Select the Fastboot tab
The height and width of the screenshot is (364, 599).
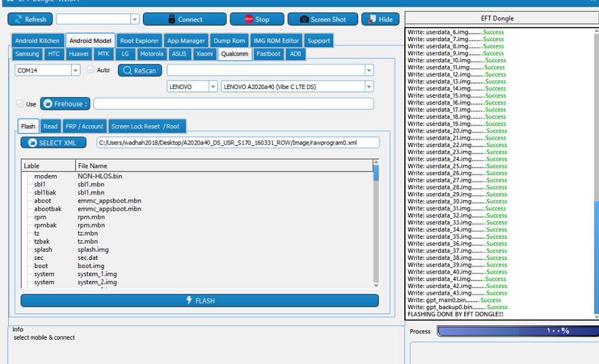point(268,54)
